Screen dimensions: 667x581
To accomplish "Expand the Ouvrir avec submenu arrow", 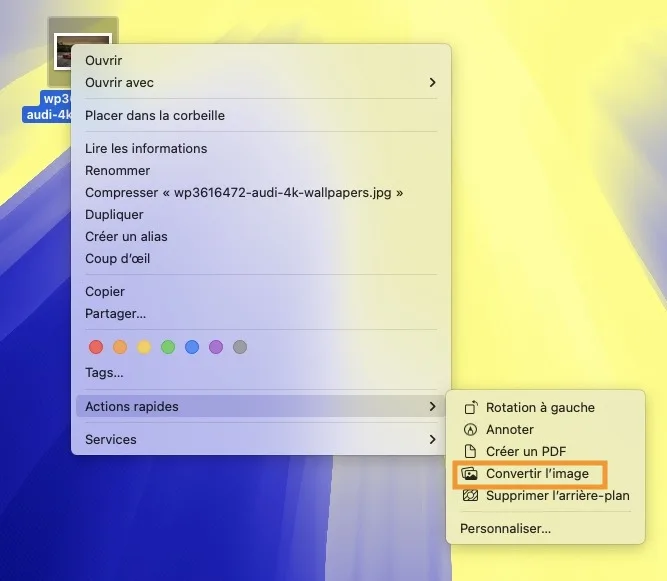I will (433, 83).
